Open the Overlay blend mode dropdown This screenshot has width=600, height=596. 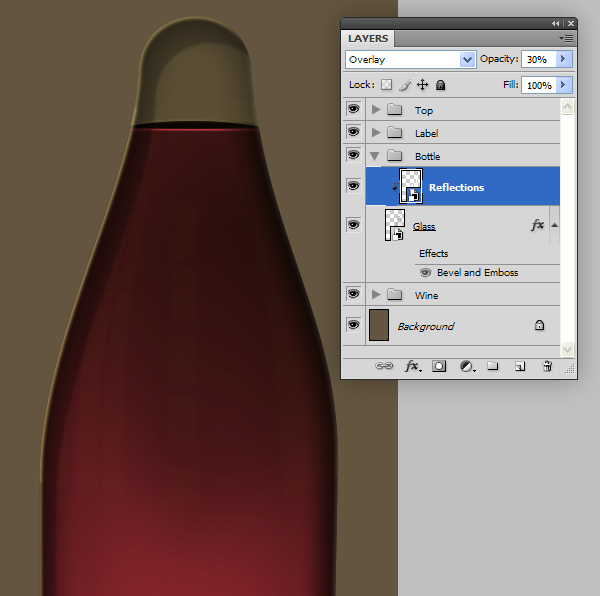tap(467, 60)
